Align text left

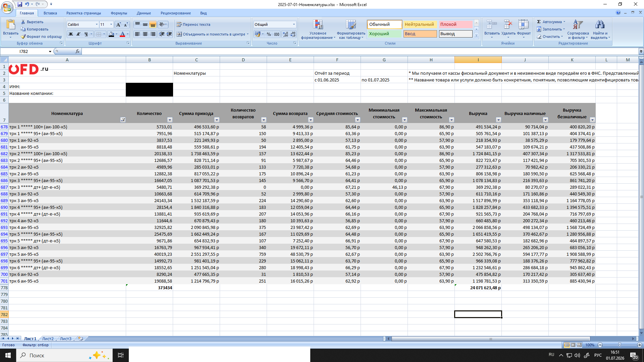coord(138,34)
